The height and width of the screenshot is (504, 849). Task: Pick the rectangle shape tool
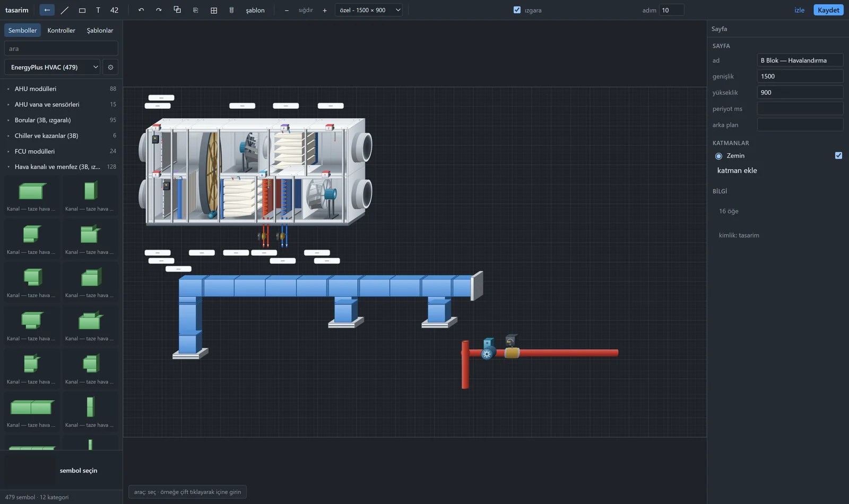[82, 10]
